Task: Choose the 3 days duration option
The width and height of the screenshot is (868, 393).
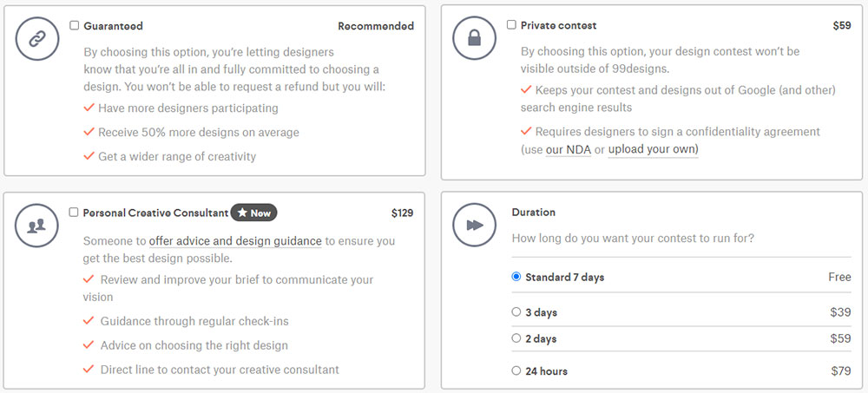Action: pos(516,311)
